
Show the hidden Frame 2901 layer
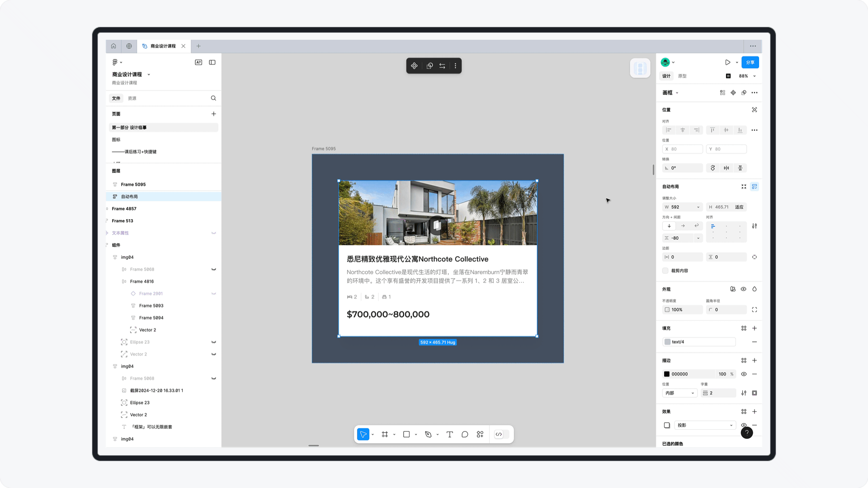point(214,294)
